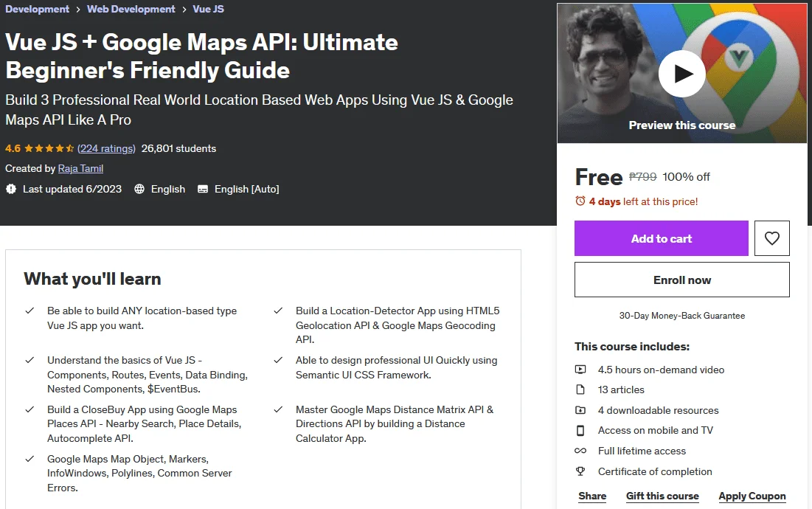Add the course to cart
The height and width of the screenshot is (509, 812).
pyautogui.click(x=662, y=238)
